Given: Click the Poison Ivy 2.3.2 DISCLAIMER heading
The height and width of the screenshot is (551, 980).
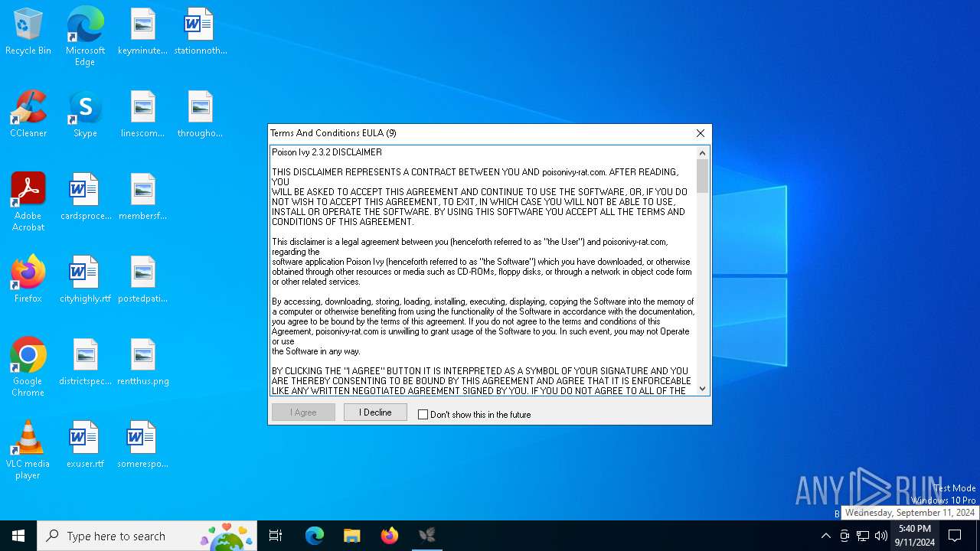Looking at the screenshot, I should coord(327,152).
